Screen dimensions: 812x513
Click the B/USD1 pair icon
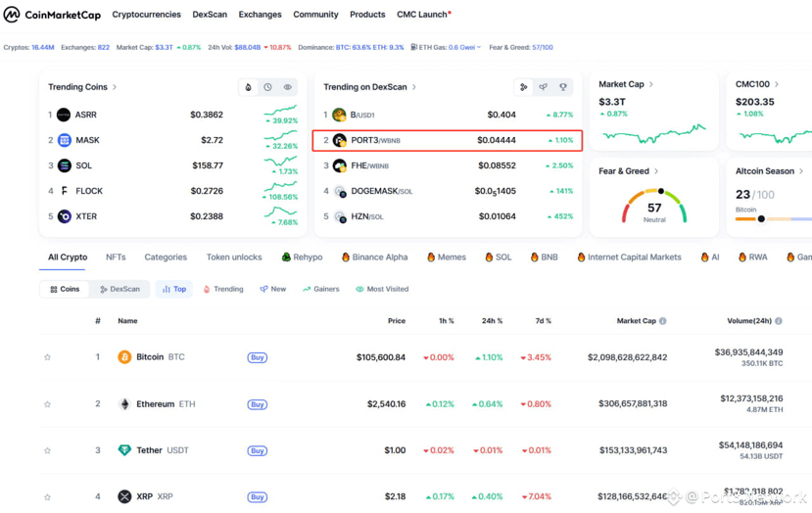click(339, 115)
